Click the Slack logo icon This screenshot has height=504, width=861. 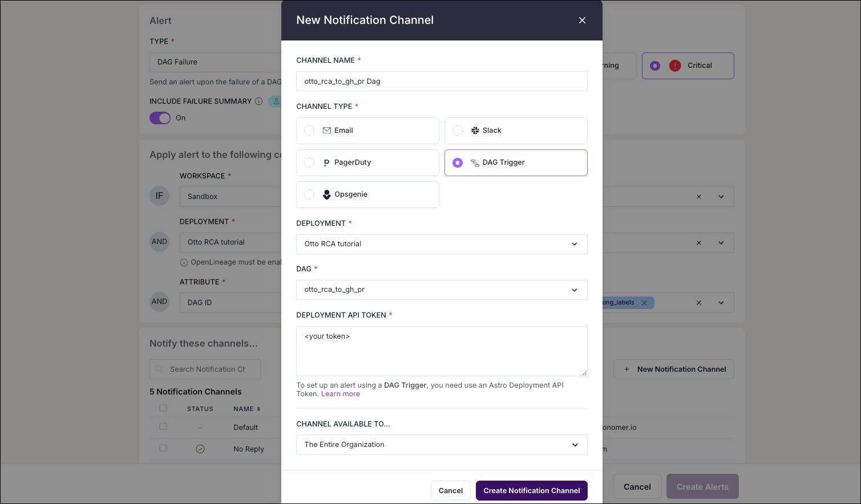[475, 131]
